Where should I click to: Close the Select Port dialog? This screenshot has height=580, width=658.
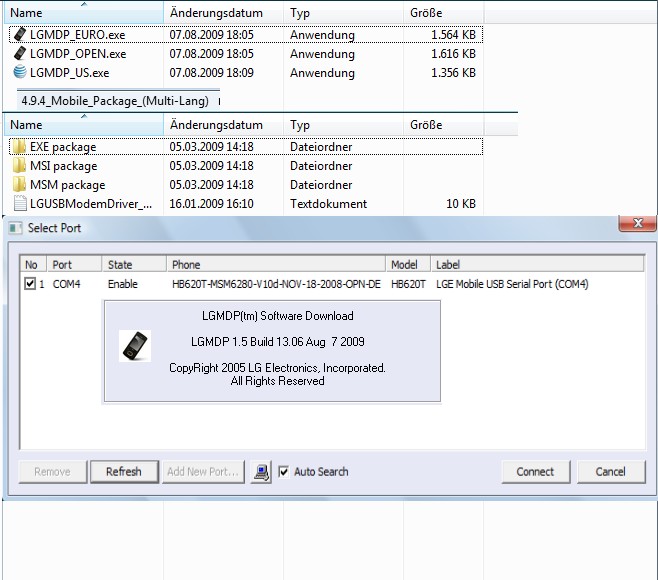(x=637, y=223)
